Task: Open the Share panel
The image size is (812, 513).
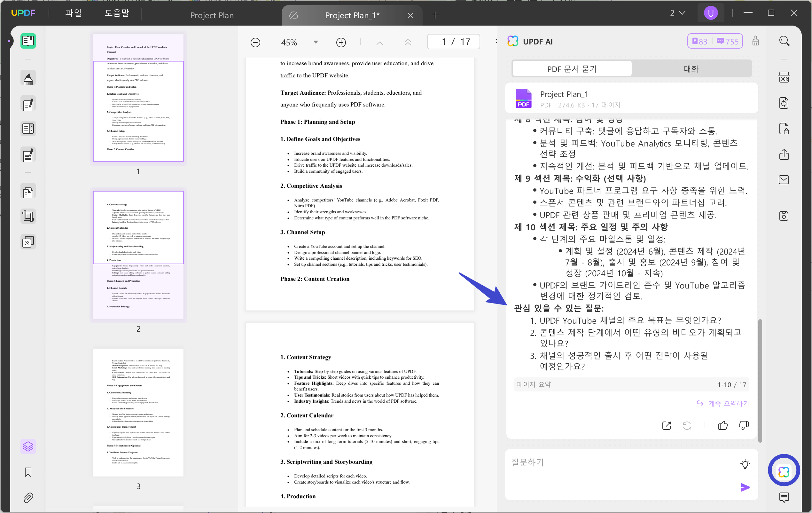Action: coord(784,155)
